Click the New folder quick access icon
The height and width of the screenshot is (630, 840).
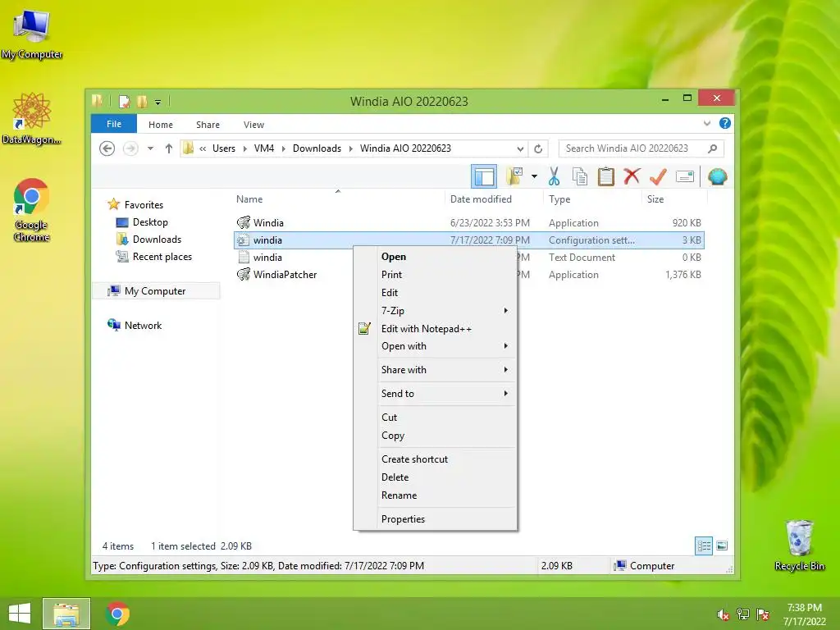pyautogui.click(x=142, y=101)
